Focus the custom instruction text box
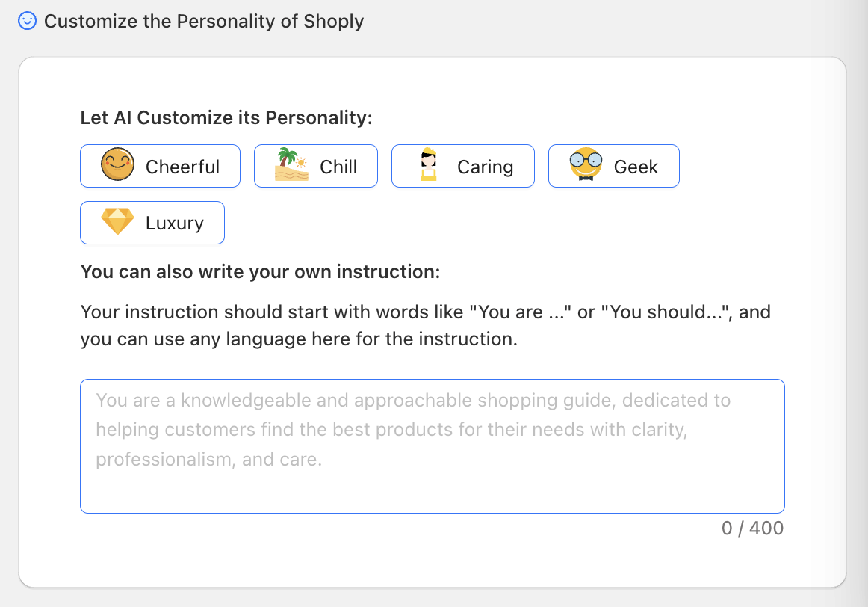The height and width of the screenshot is (607, 868). [432, 486]
